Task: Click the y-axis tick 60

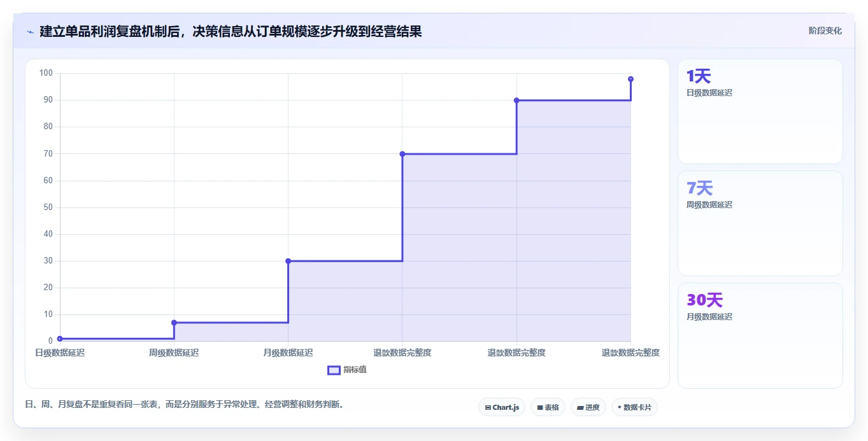Action: [x=48, y=181]
